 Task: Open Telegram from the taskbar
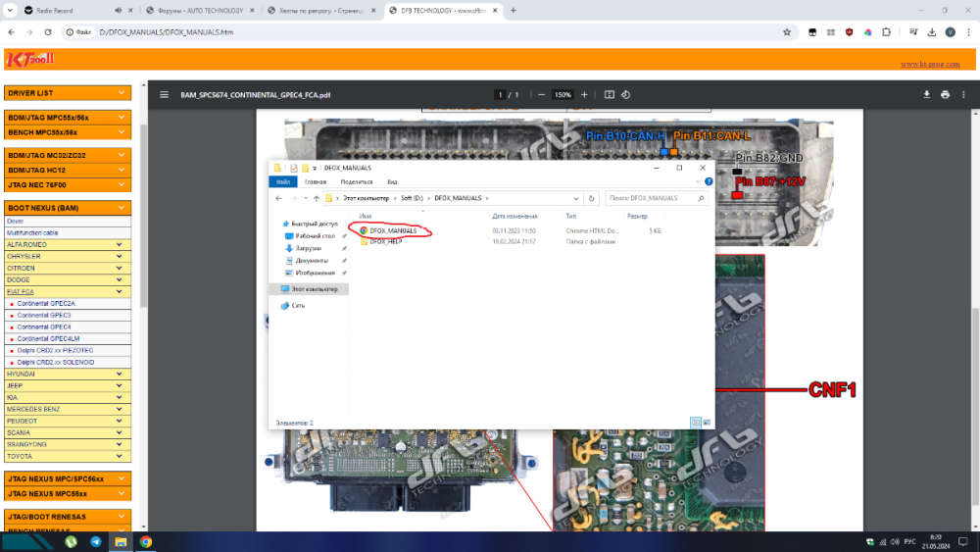(x=96, y=542)
